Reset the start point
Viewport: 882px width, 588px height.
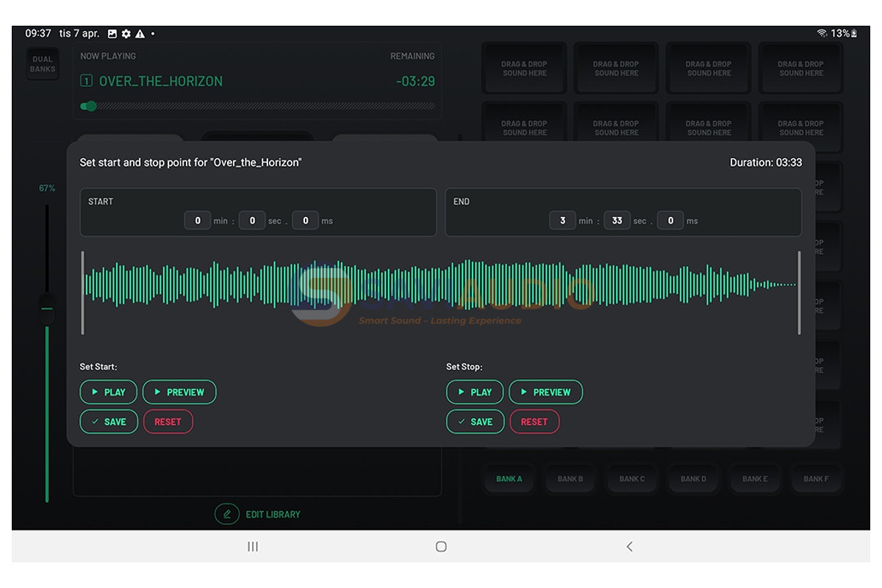pyautogui.click(x=168, y=422)
